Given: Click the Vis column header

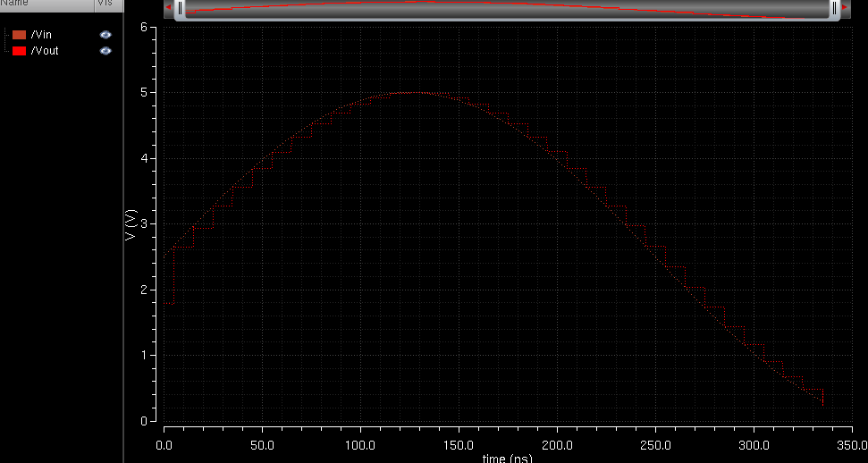Looking at the screenshot, I should [105, 4].
